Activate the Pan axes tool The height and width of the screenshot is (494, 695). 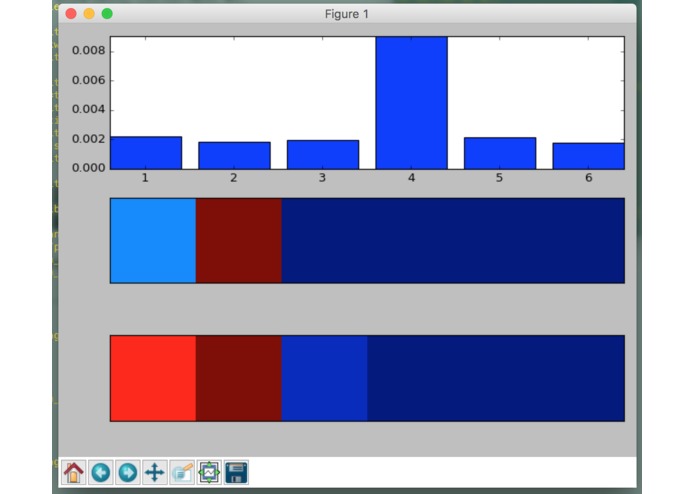click(155, 472)
